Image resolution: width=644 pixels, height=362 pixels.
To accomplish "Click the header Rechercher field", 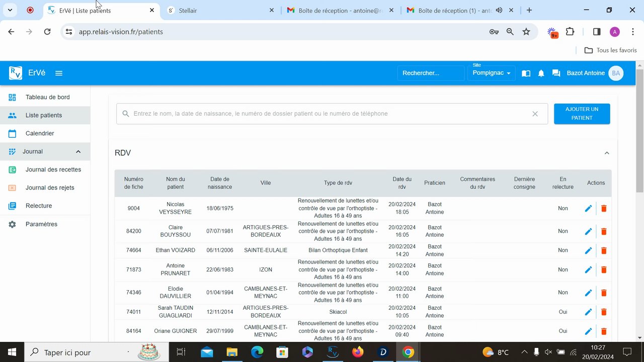I will tap(431, 73).
